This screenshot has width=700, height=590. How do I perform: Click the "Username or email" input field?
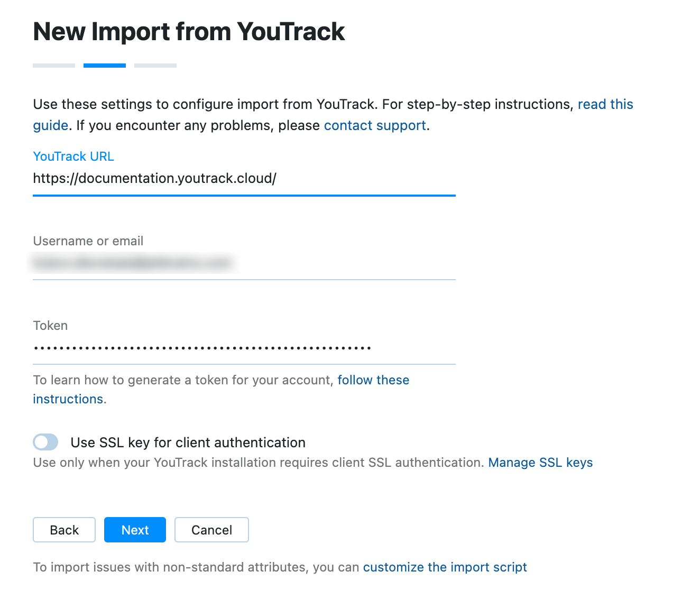coord(243,263)
